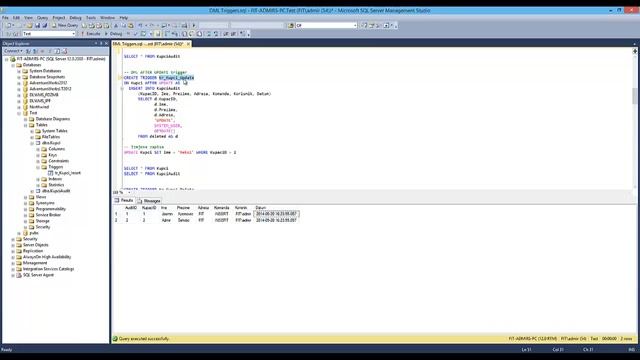The image size is (640, 360).
Task: Click the Debug button in the toolbar
Action: click(114, 33)
